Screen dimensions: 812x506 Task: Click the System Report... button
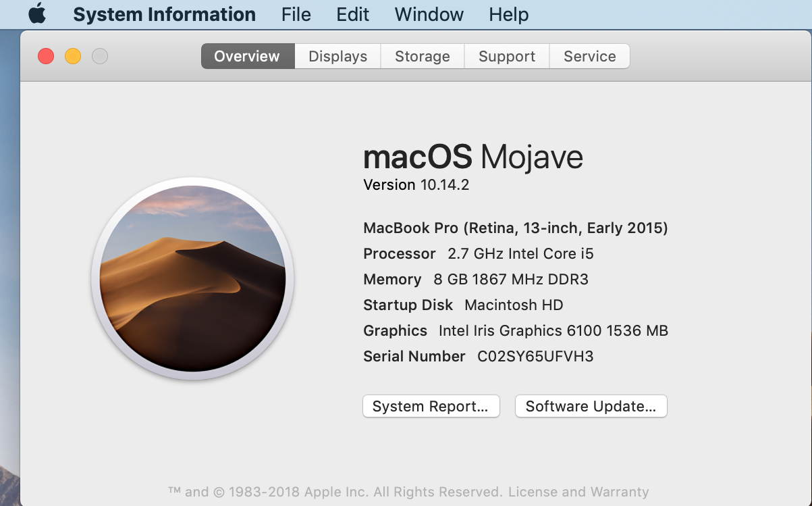click(x=431, y=407)
